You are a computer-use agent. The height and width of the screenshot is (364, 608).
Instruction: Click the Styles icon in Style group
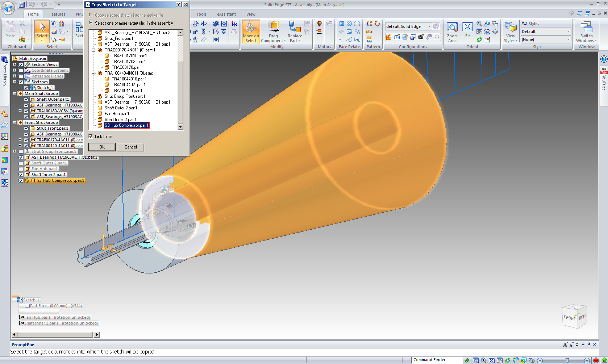524,23
